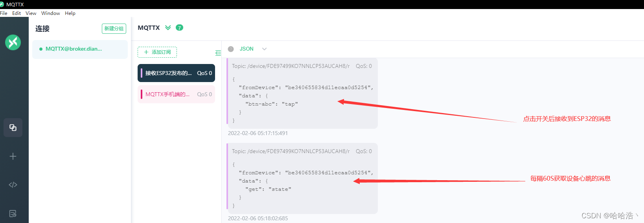
Task: Click QoS 0 on the MQTTX手机端 subscription
Action: 204,94
